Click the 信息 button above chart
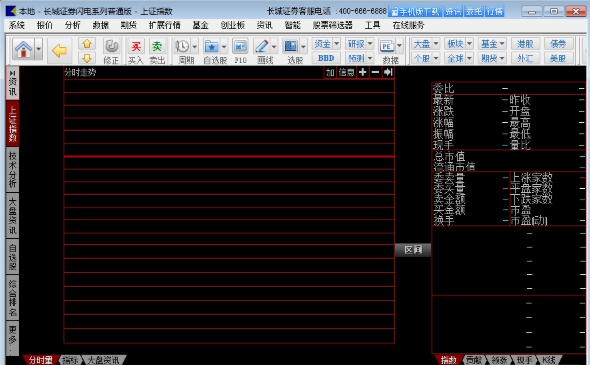 tap(347, 72)
